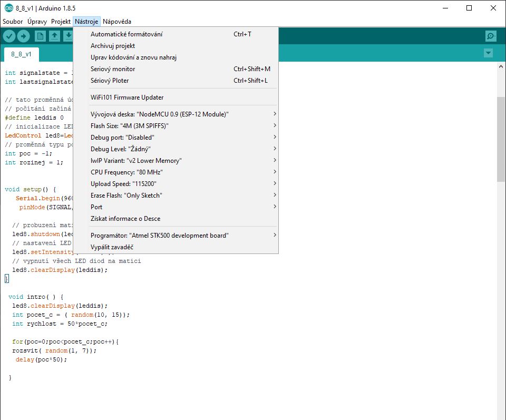The height and width of the screenshot is (420, 506).
Task: Open Serial Monitor magnifier icon
Action: (491, 36)
